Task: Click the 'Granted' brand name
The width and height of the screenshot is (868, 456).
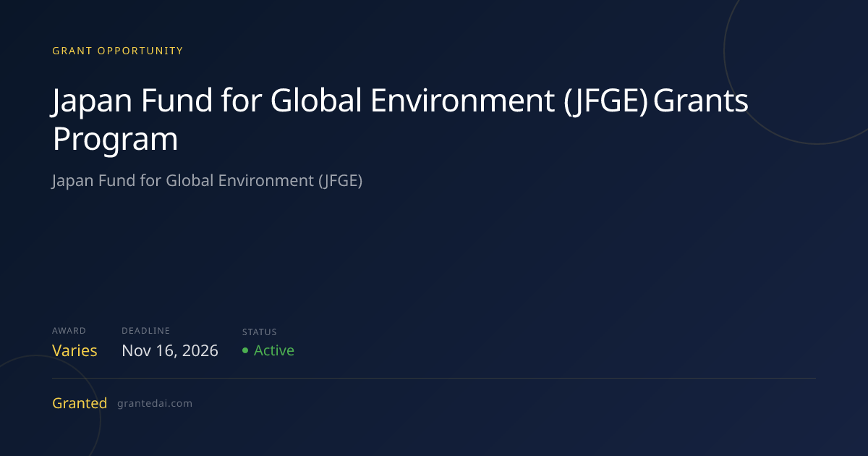Action: coord(80,403)
